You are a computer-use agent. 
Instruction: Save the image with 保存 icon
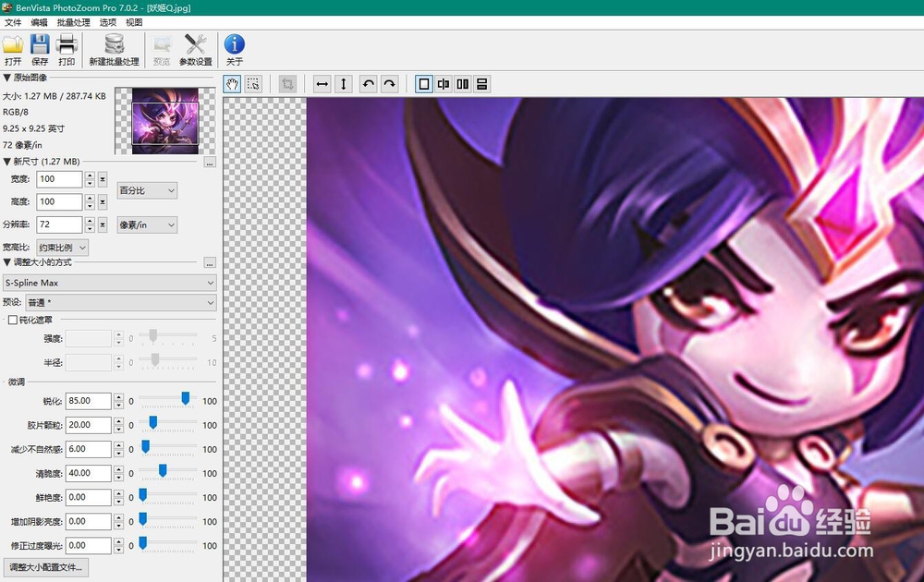point(40,50)
